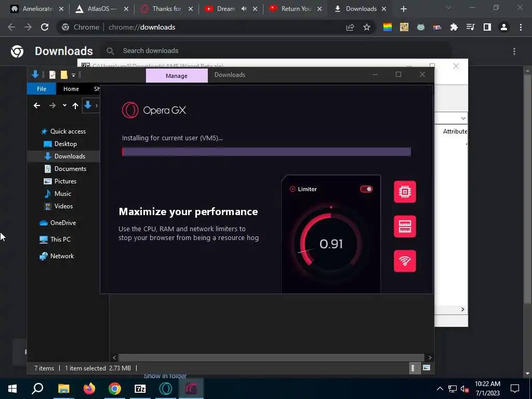Open Desktop in the navigation pane
Screen dimensions: 532x399
coord(65,144)
